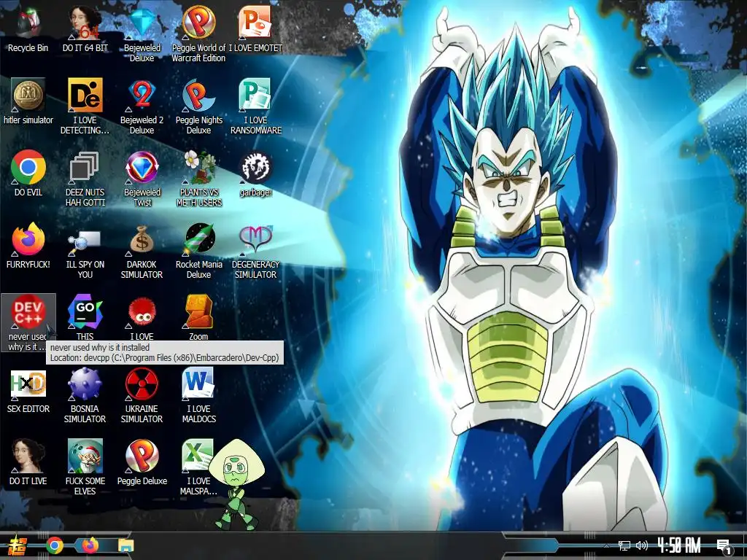Select Rocket Mania Deluxe icon
Viewport: 747px width, 560px height.
click(200, 239)
